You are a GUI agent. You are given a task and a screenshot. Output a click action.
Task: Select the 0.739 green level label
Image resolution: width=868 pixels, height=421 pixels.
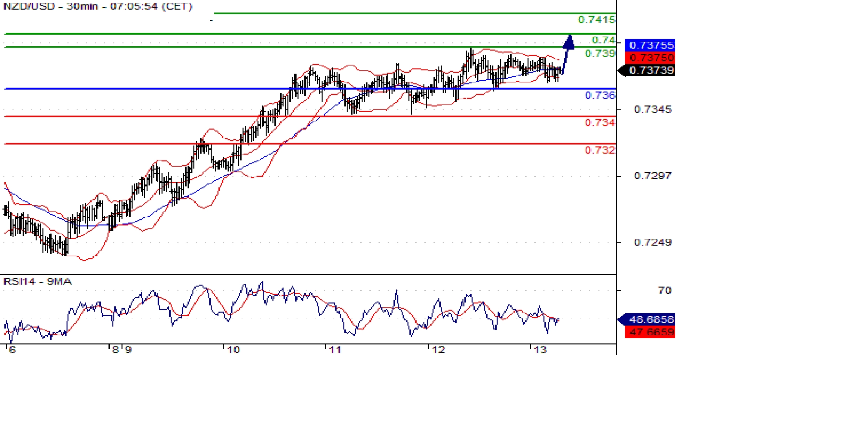[x=600, y=53]
